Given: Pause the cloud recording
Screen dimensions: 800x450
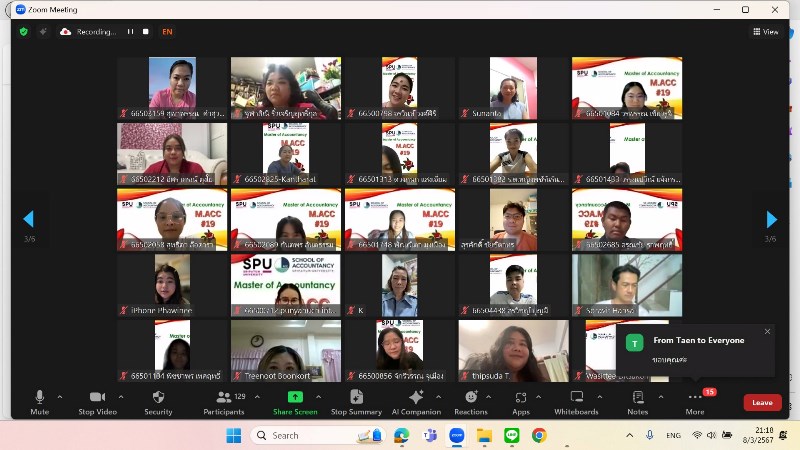Looking at the screenshot, I should 131,32.
